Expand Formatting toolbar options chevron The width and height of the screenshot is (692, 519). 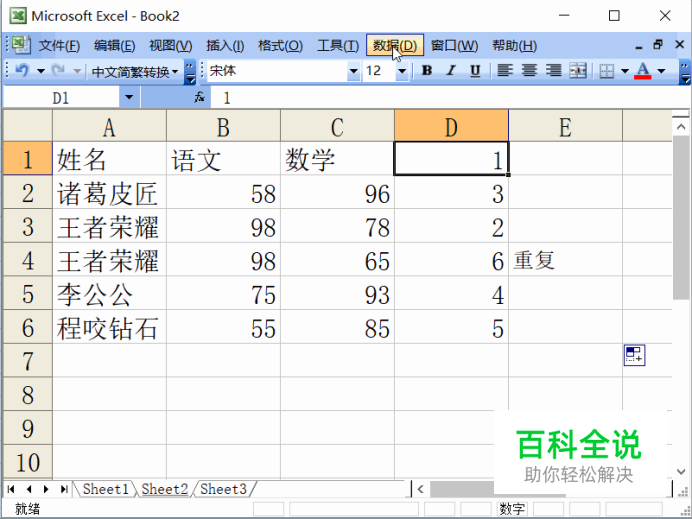click(x=684, y=72)
